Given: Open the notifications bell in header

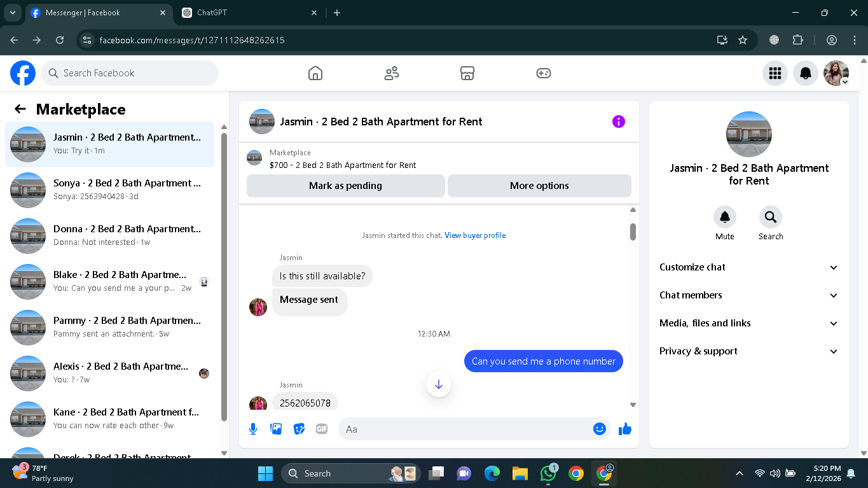Looking at the screenshot, I should click(806, 73).
